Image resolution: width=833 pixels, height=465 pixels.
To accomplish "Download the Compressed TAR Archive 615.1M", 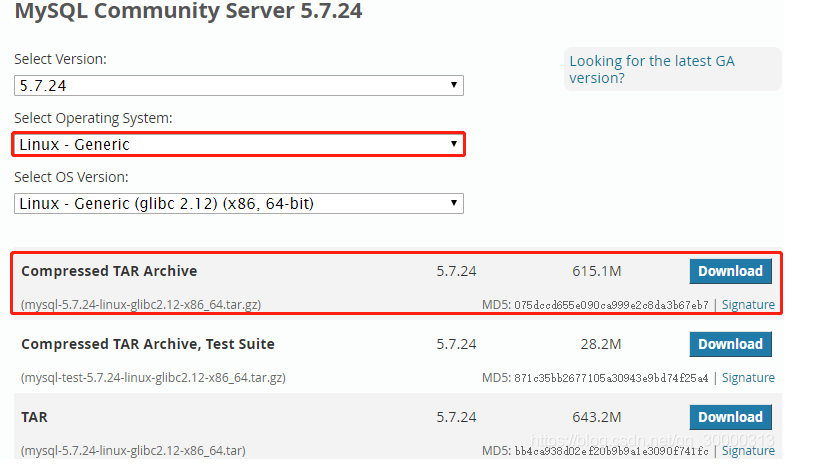I will point(730,271).
